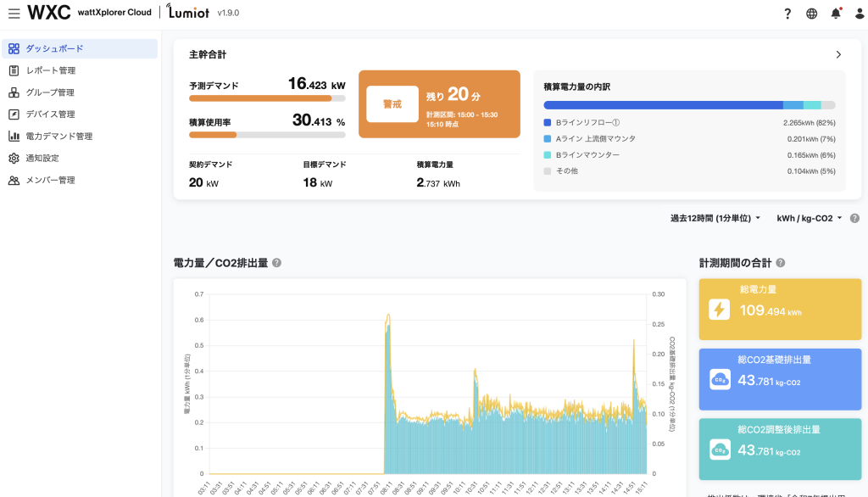
Task: Open the 過去12時間 (1分単位) period dropdown
Action: pyautogui.click(x=715, y=218)
